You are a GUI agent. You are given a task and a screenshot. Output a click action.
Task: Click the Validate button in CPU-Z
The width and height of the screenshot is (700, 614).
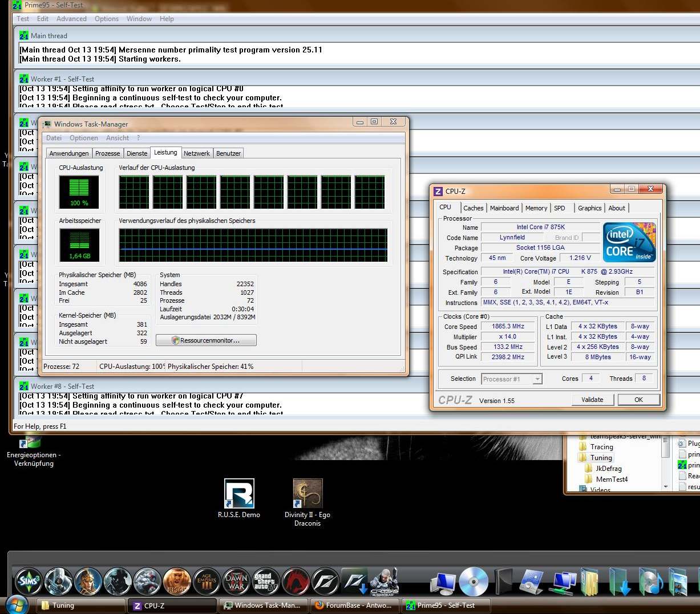(592, 400)
